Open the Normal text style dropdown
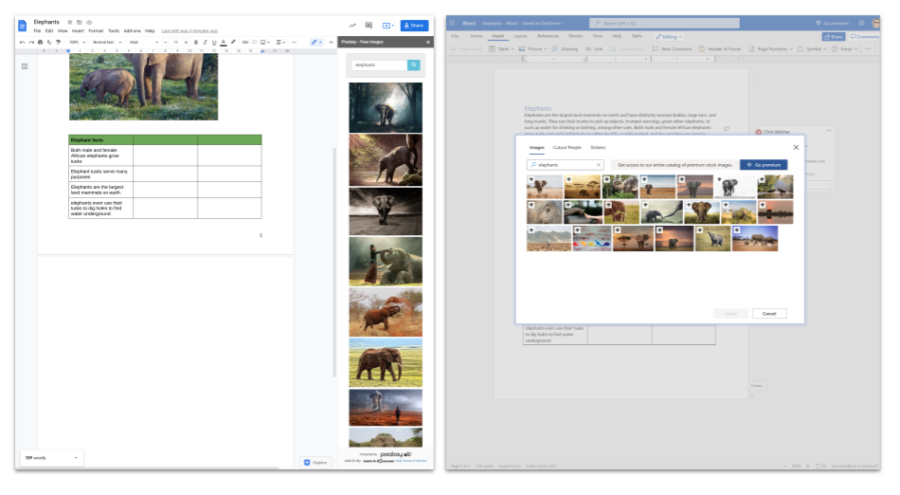Viewport: 900px width, 495px height. (107, 42)
